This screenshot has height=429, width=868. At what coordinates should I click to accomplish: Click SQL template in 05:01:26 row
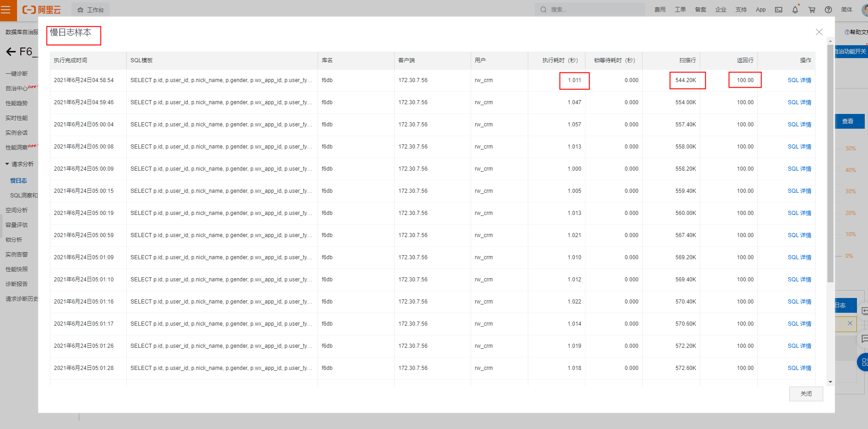221,346
